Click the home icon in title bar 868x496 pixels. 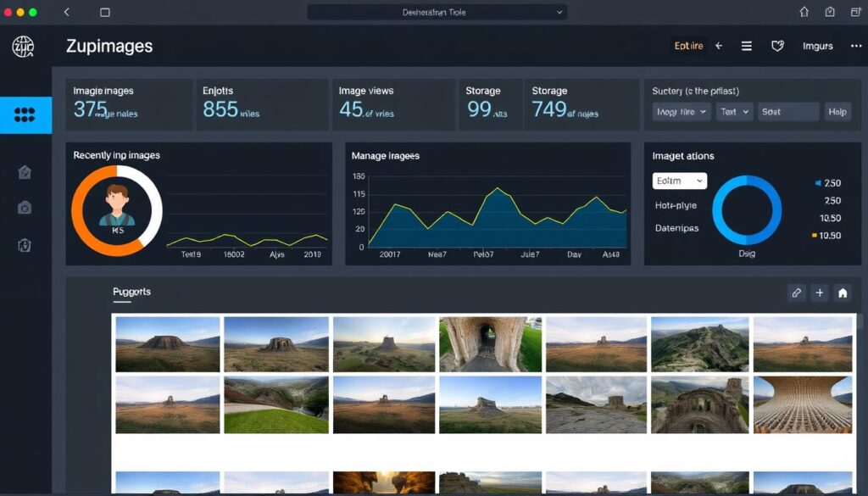(804, 12)
